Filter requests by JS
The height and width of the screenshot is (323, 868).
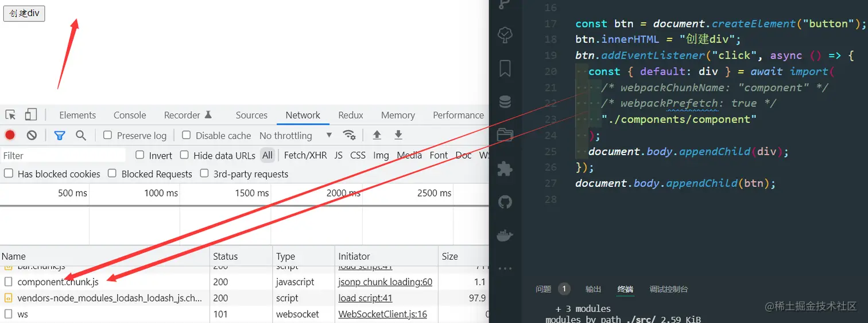(x=339, y=155)
